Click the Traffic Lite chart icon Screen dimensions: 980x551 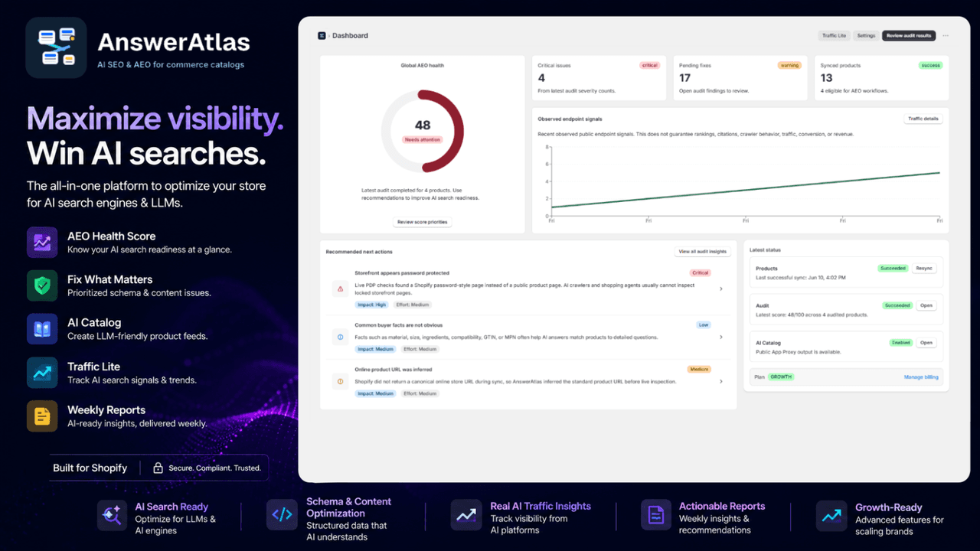pyautogui.click(x=41, y=373)
